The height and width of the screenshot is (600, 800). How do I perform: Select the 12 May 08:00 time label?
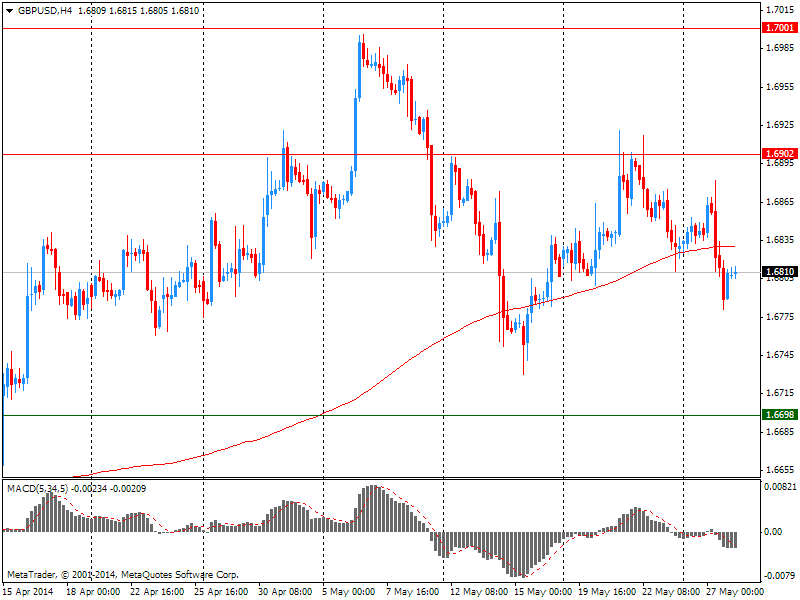(x=479, y=592)
